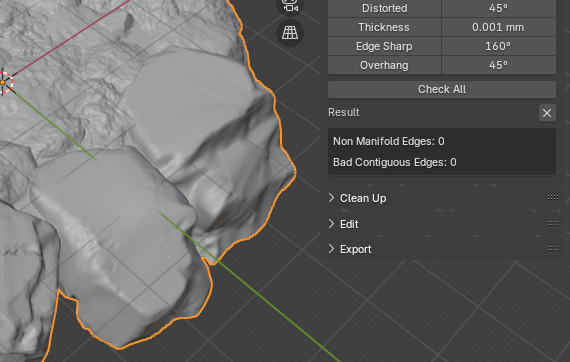Viewport: 570px width, 362px height.
Task: Switch orthographic/perspective grid view icon
Action: coord(290,33)
